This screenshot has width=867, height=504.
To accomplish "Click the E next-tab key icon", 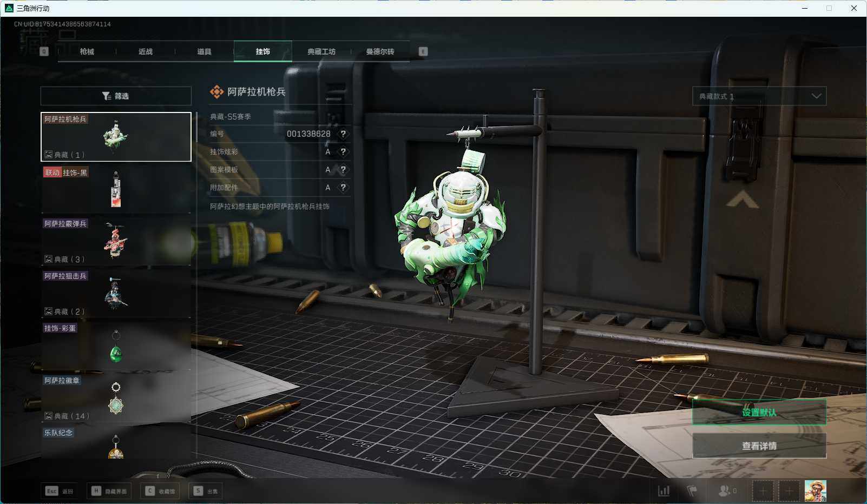I will [x=423, y=51].
